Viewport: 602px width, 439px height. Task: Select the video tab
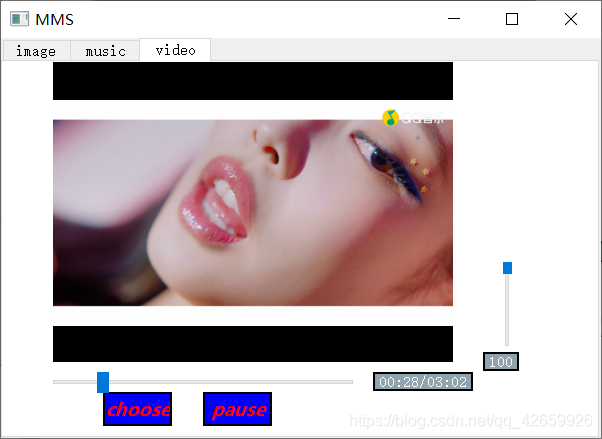175,50
